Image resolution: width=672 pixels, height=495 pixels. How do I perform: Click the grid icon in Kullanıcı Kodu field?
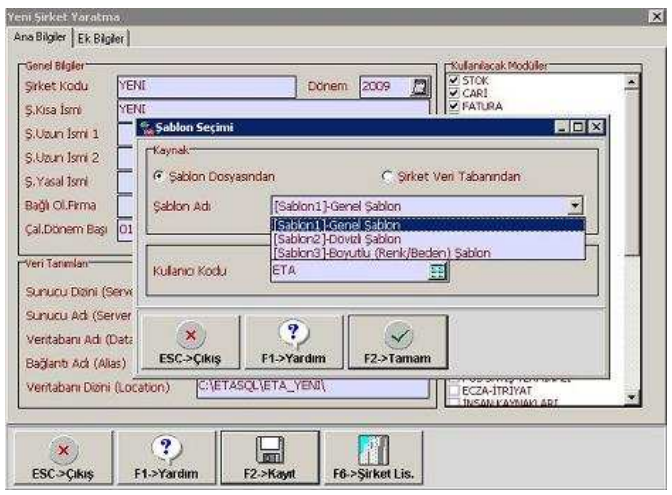pos(436,271)
